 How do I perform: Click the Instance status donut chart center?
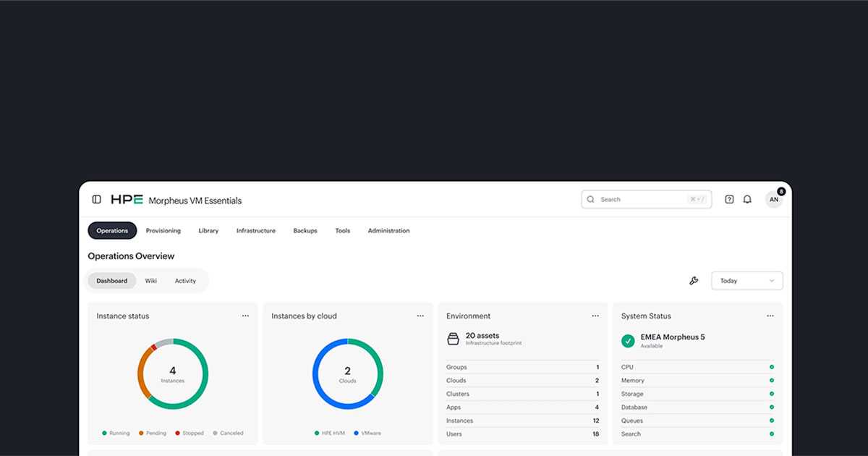(x=173, y=374)
